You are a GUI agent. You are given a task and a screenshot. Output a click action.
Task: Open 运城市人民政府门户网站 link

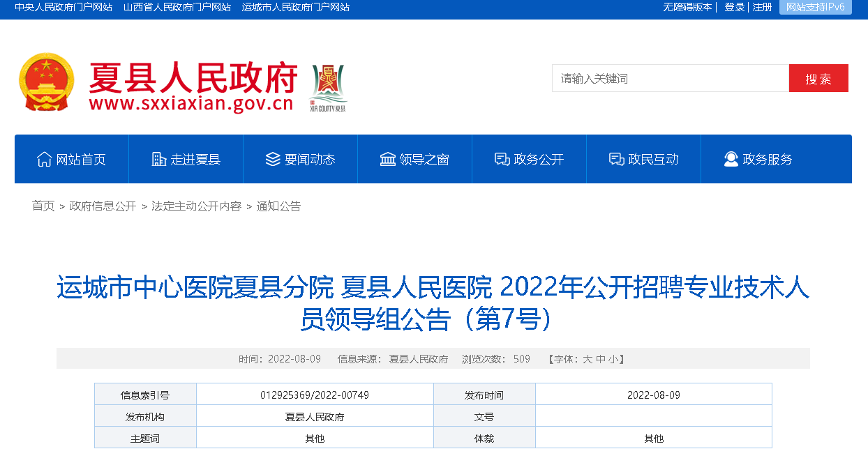296,7
